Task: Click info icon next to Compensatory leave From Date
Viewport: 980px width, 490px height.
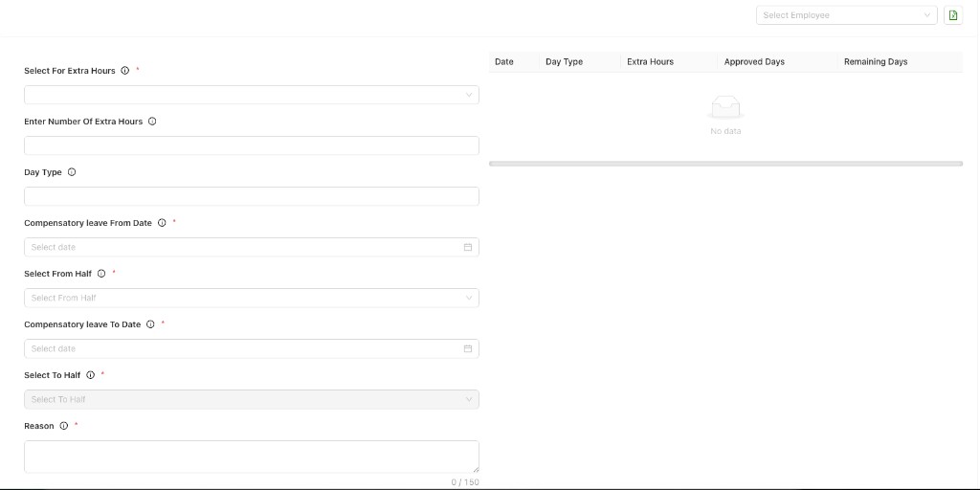Action: click(162, 222)
